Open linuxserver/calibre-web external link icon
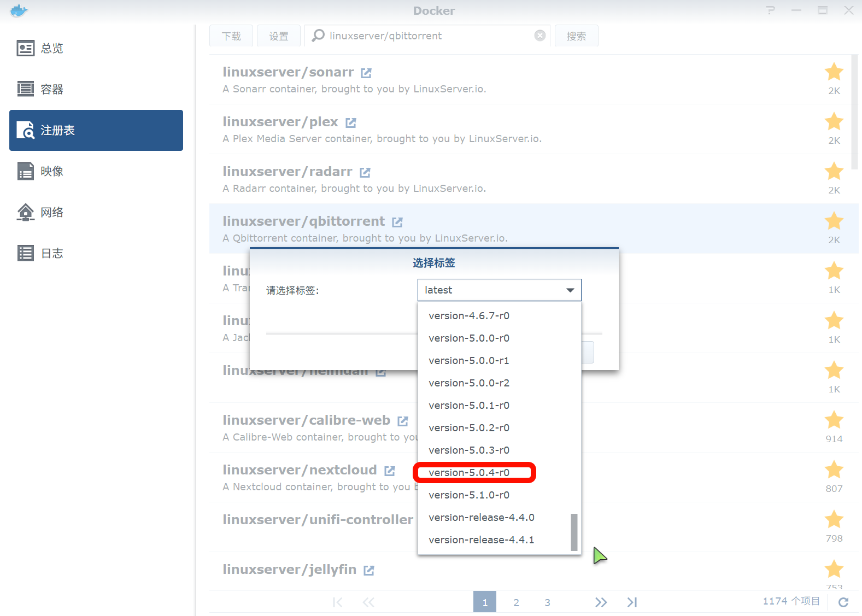 click(403, 421)
